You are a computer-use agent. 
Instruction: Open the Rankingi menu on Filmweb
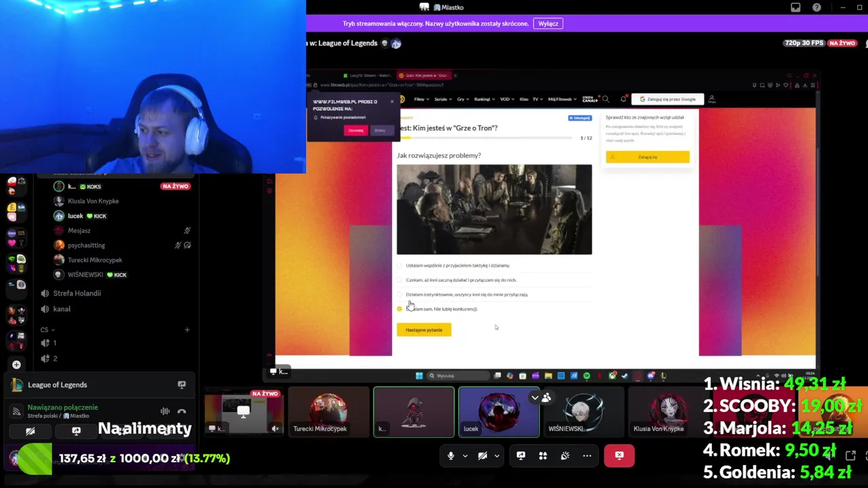[484, 99]
